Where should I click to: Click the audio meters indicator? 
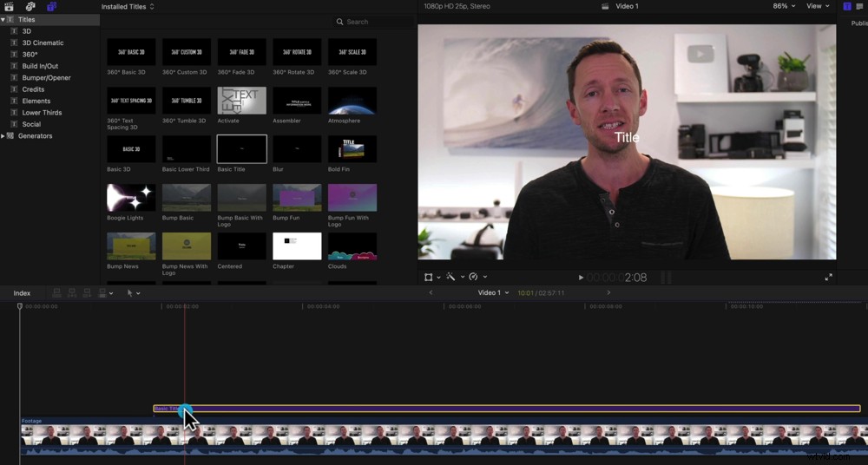(667, 278)
